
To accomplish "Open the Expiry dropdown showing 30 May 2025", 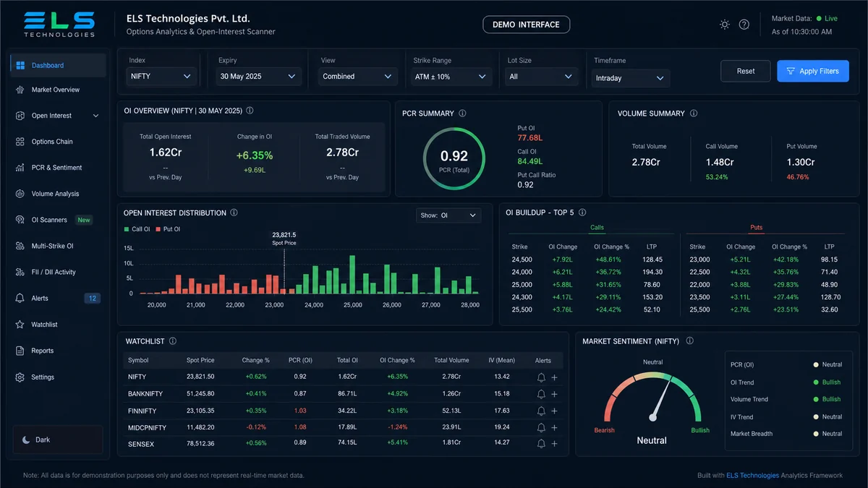I will click(259, 76).
